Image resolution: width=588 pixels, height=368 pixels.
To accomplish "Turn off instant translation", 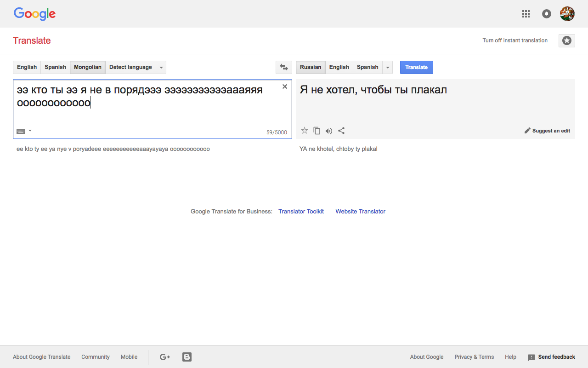I will coord(515,40).
